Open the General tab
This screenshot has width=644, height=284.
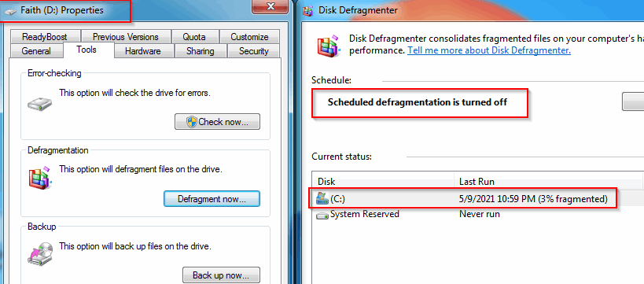coord(36,51)
